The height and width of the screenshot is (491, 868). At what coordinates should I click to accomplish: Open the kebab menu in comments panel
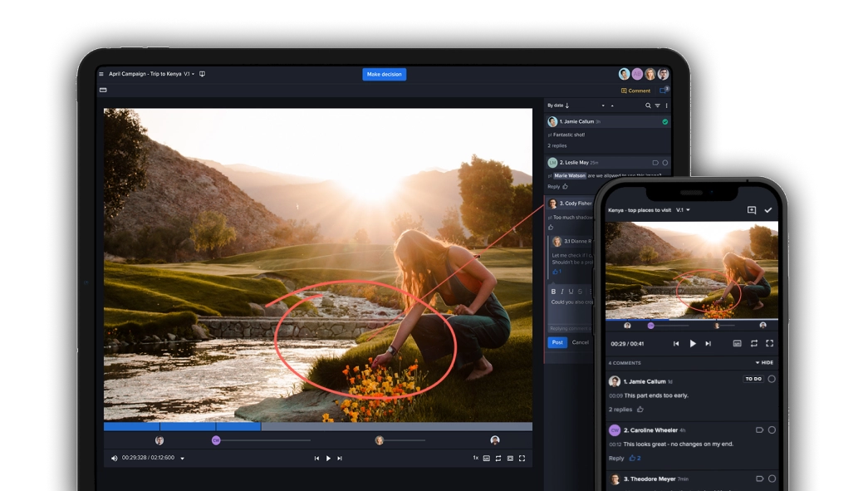pos(666,106)
